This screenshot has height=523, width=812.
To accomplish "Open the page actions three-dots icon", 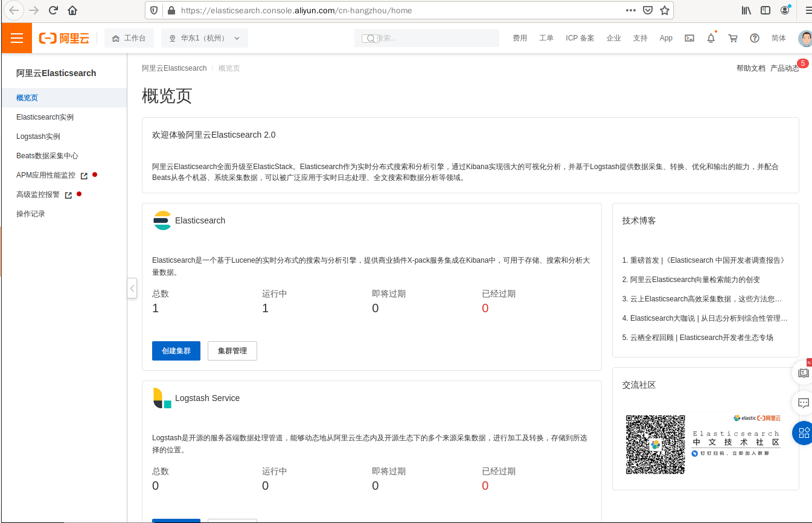I will pos(630,10).
